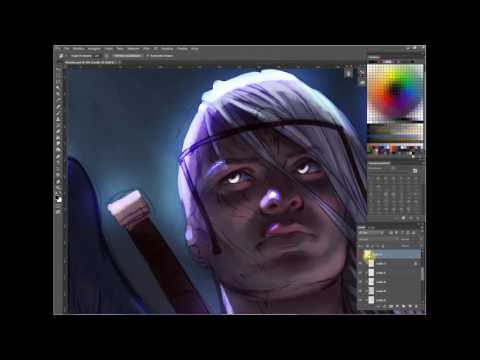The height and width of the screenshot is (360, 480).
Task: Select the highlighted top layer in Layers panel
Action: 391,254
